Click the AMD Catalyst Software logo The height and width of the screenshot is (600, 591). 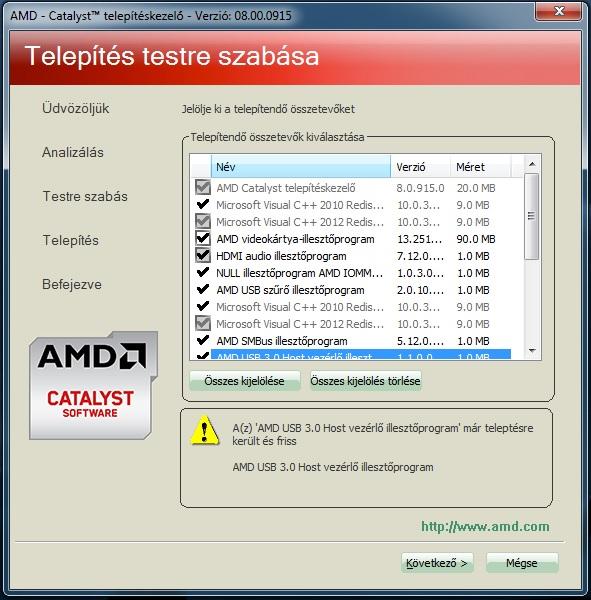93,385
